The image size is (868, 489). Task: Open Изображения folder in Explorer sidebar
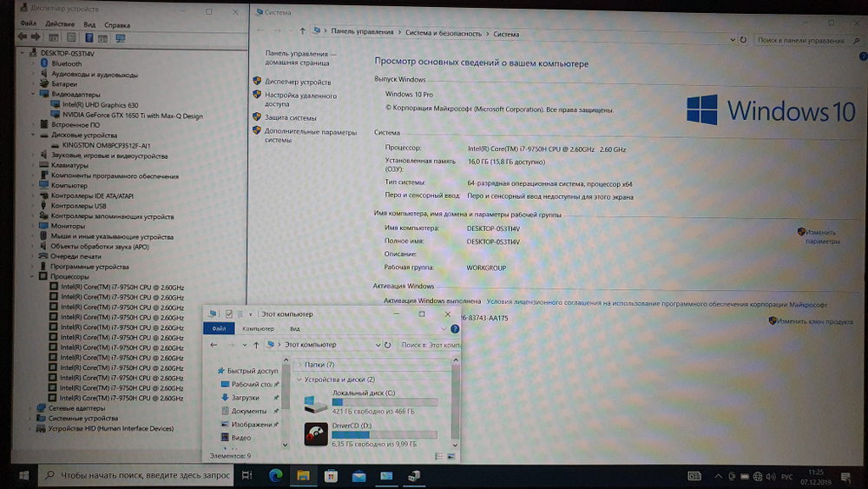pos(252,424)
